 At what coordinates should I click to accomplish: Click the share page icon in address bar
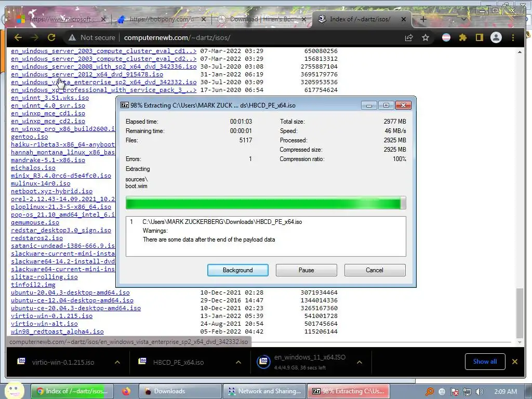pyautogui.click(x=409, y=37)
